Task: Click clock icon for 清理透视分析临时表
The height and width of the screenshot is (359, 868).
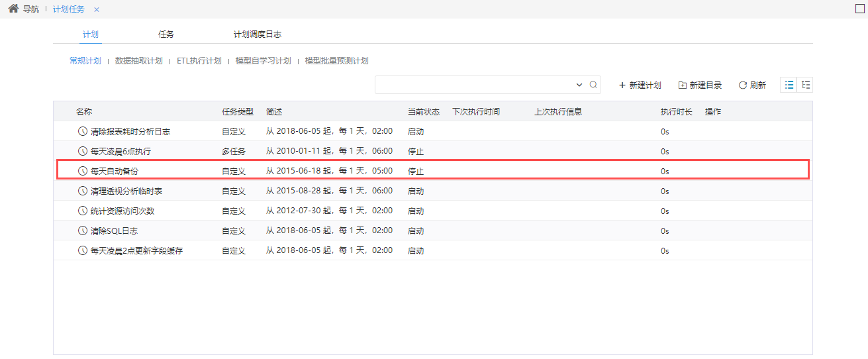Action: click(83, 191)
